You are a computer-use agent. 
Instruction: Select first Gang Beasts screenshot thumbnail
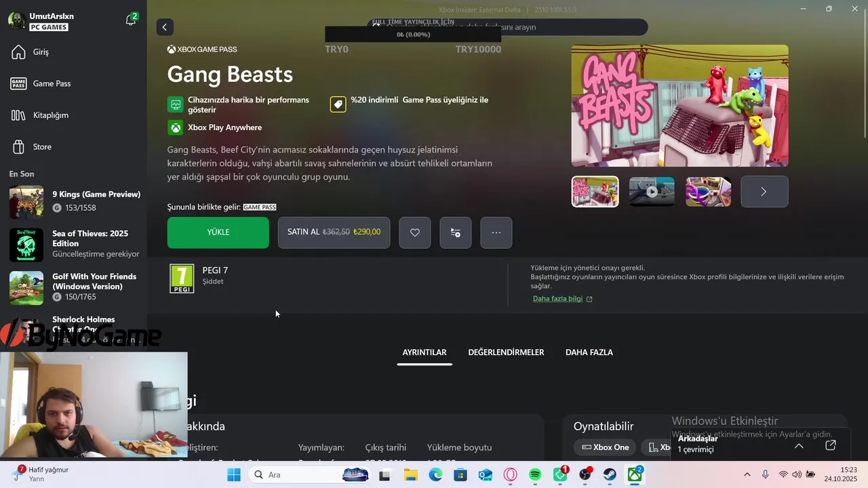click(595, 192)
